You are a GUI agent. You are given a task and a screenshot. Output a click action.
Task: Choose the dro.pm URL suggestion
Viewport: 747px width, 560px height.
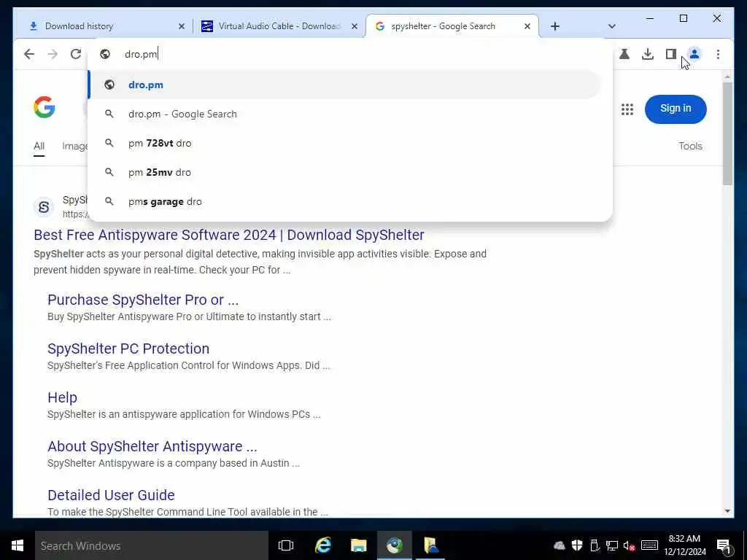click(x=344, y=85)
